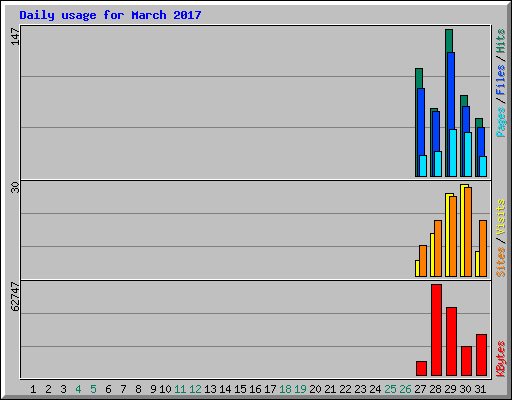The height and width of the screenshot is (400, 512).
Task: Select the red KBytes bar for day 30
Action: point(466,361)
